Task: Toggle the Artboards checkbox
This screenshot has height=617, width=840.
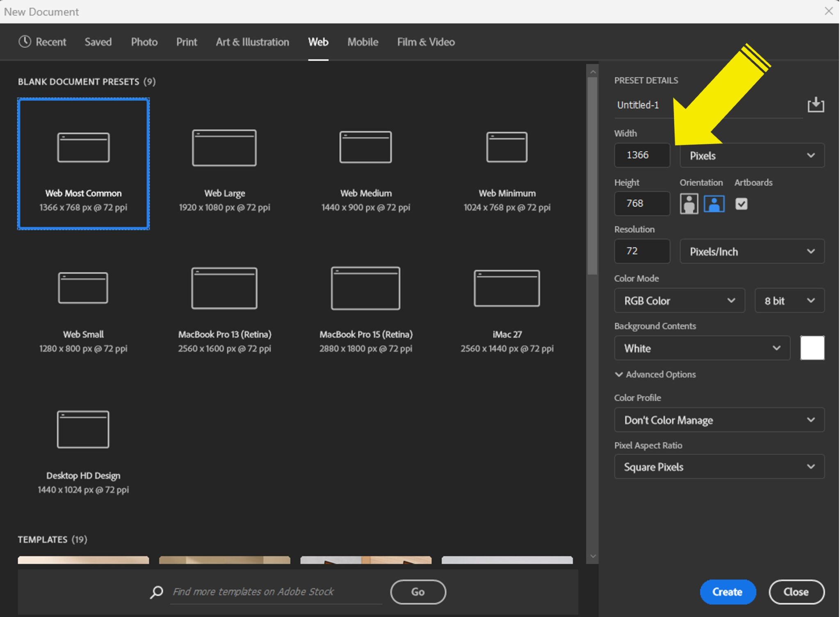Action: (742, 203)
